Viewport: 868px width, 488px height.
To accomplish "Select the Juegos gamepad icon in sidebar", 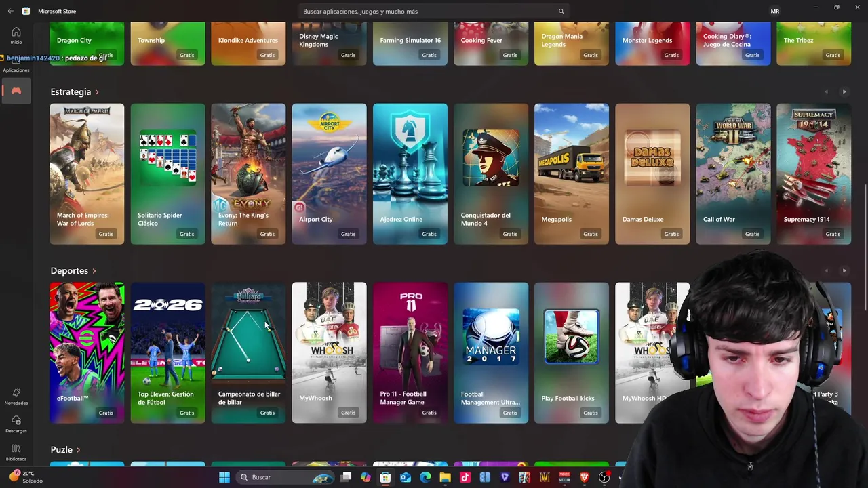I will tap(16, 91).
